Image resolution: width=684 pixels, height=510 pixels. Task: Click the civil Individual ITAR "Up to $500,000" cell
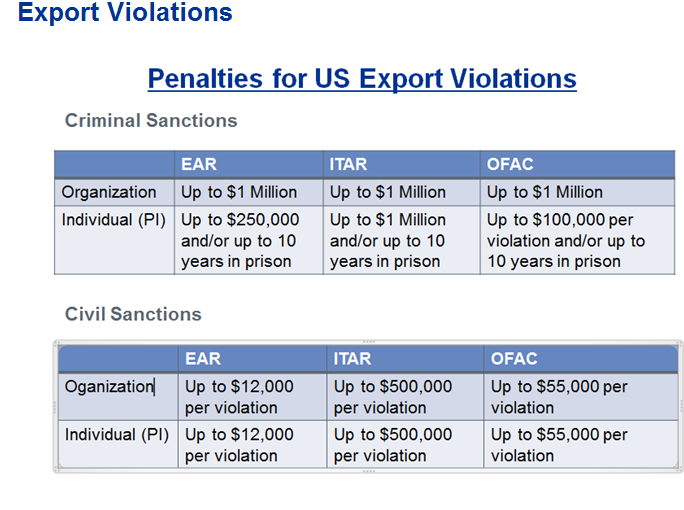[393, 445]
